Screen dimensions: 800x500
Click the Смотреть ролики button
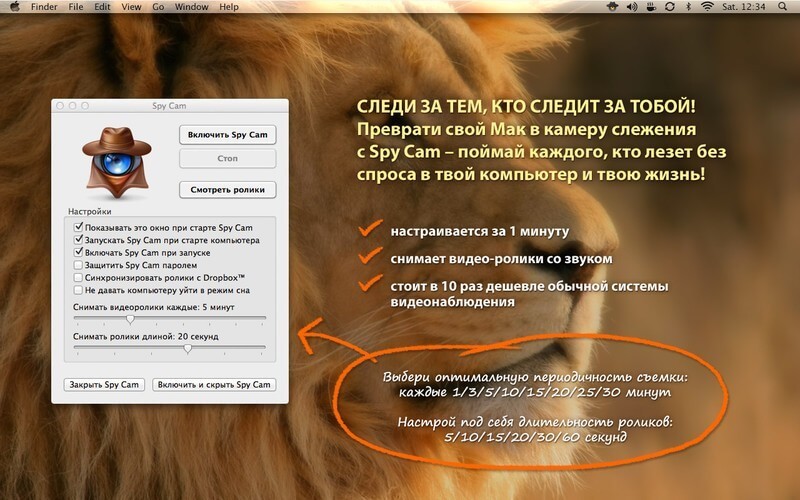(x=228, y=190)
